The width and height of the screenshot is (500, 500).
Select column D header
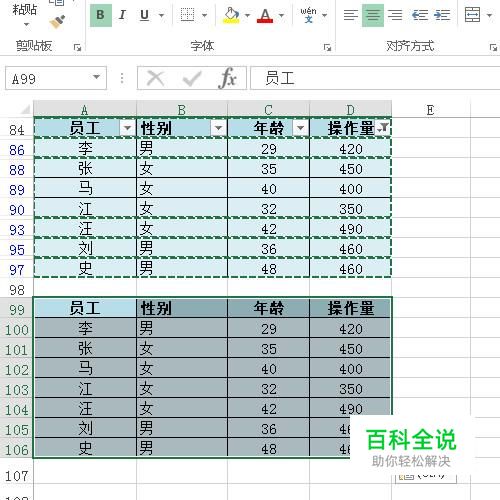click(350, 109)
